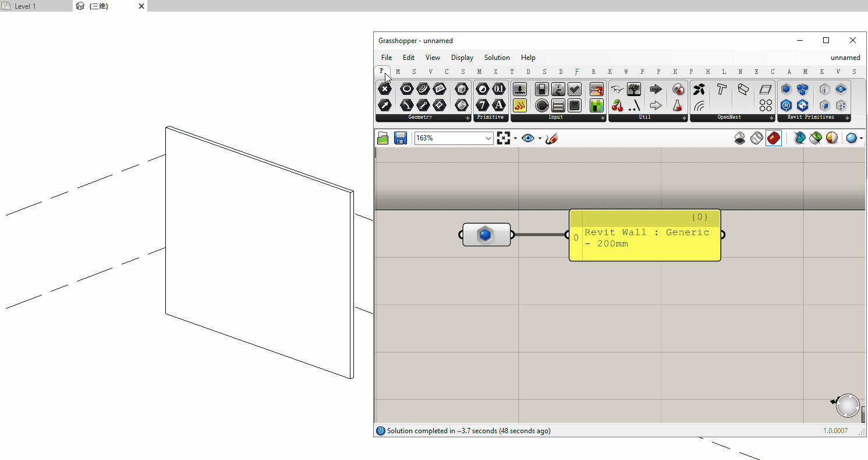The image size is (868, 460).
Task: Click the Open File folder icon
Action: (x=383, y=138)
